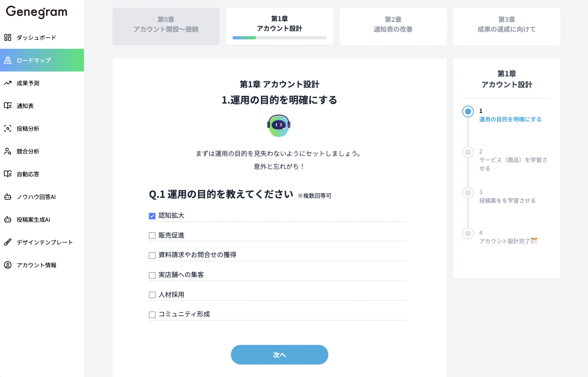Click the ノウハウ回答AI robot icon
The height and width of the screenshot is (377, 588).
8,197
